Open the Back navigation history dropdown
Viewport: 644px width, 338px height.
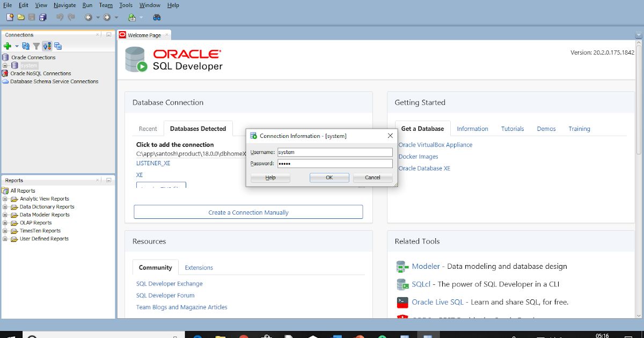click(97, 17)
